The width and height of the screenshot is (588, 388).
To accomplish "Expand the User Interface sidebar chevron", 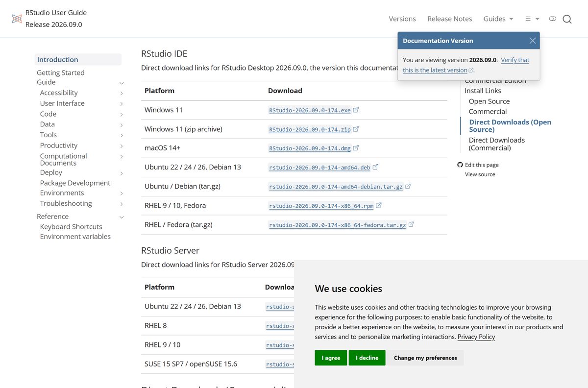I will [x=122, y=104].
